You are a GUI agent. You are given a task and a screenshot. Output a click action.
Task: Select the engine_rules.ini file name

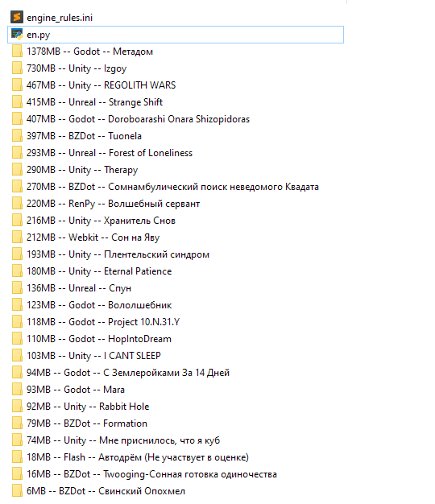[60, 18]
